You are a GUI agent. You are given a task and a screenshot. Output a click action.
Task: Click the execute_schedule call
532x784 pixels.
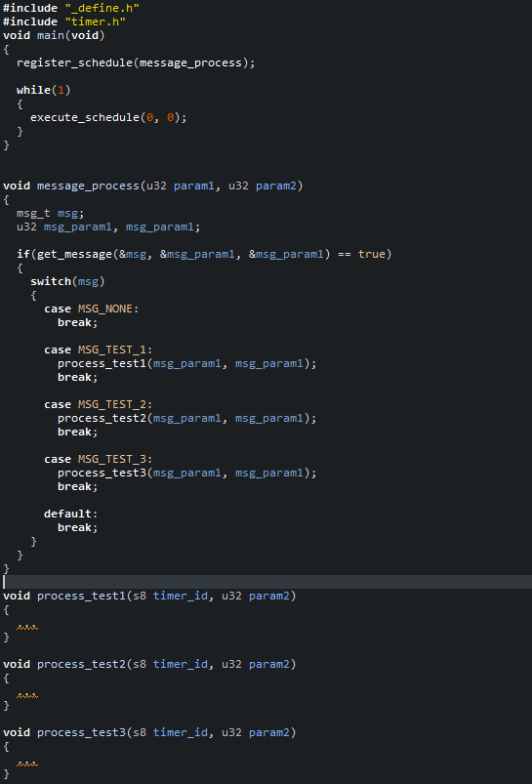(x=85, y=117)
